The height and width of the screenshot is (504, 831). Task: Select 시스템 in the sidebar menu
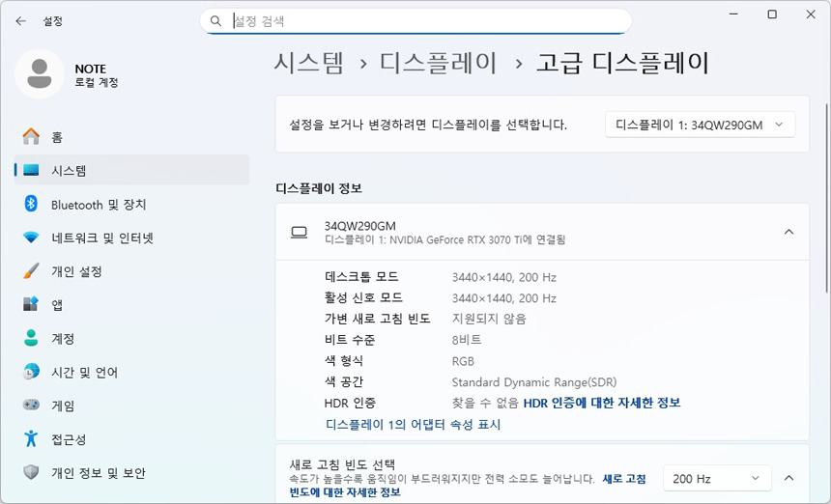69,171
